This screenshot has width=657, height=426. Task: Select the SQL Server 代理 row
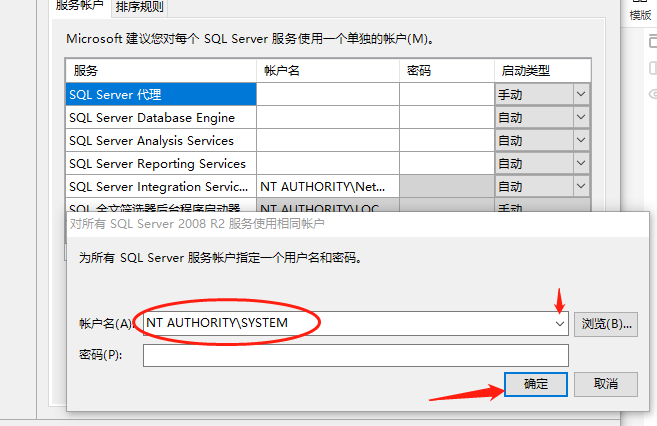click(x=161, y=94)
